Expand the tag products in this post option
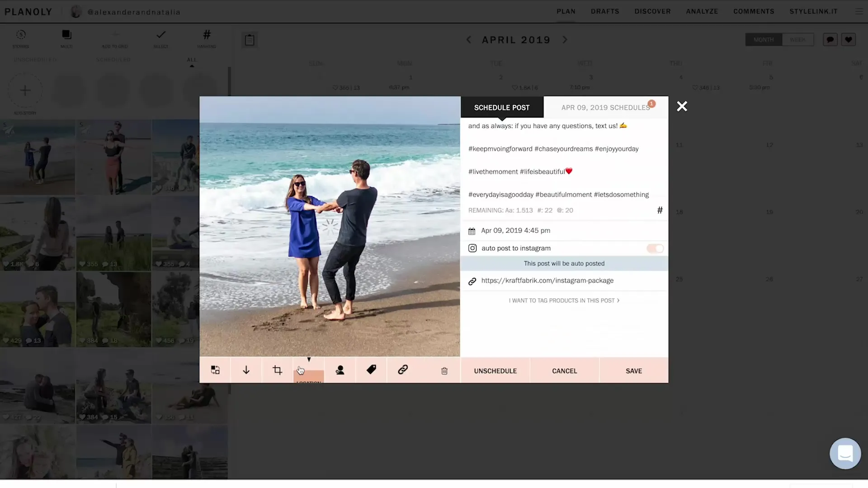The width and height of the screenshot is (868, 488). 564,300
